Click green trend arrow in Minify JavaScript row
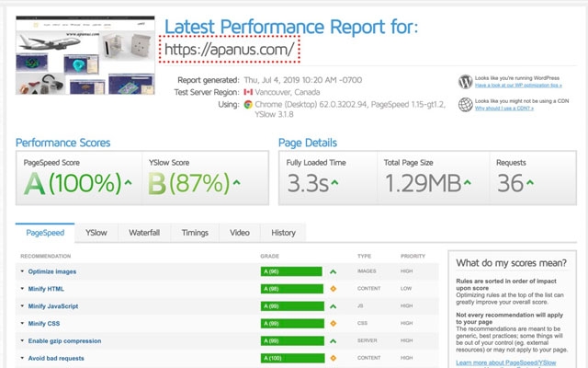Image resolution: width=588 pixels, height=368 pixels. (x=333, y=306)
